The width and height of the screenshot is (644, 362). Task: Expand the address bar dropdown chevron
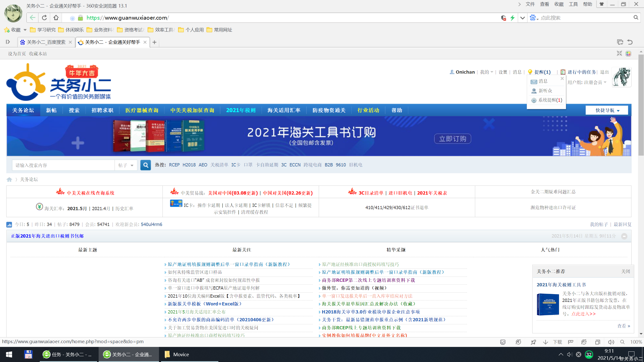click(x=522, y=18)
